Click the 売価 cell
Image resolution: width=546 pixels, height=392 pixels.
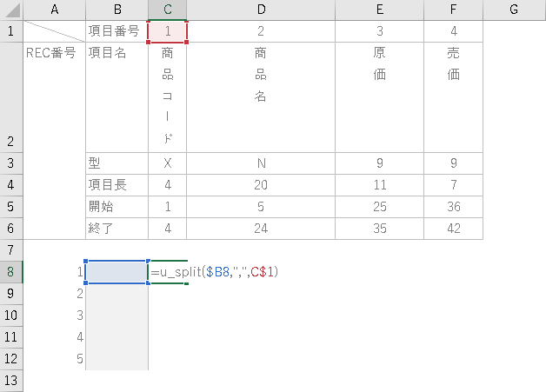coord(453,97)
